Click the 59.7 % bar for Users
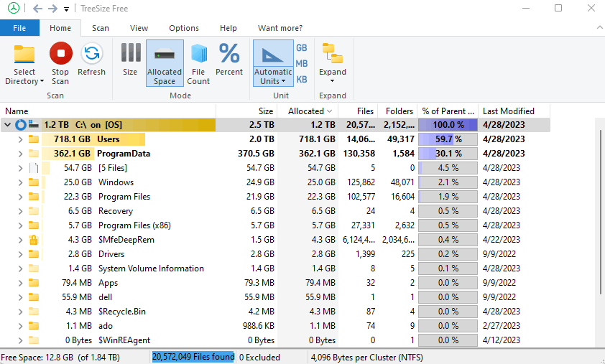 448,139
